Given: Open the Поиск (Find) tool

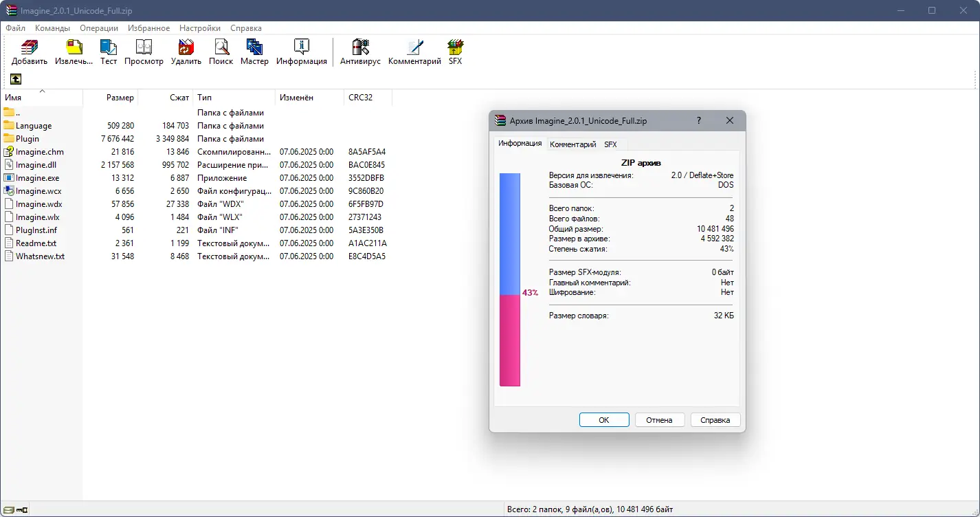Looking at the screenshot, I should click(x=221, y=47).
